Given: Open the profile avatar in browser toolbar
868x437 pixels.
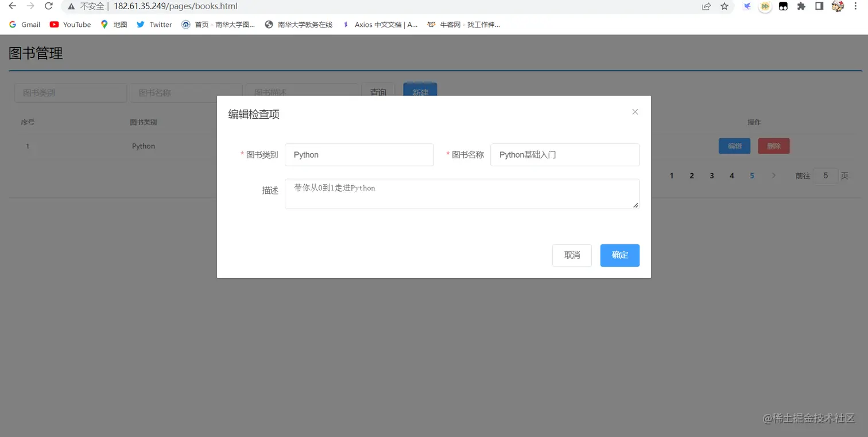Looking at the screenshot, I should [x=838, y=6].
